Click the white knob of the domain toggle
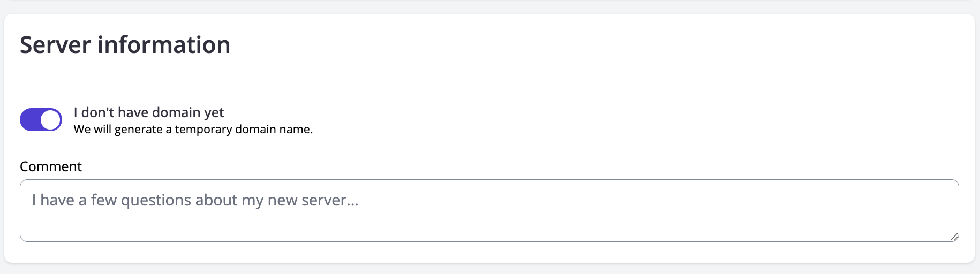Screen dimensions: 980x274 click(51, 120)
